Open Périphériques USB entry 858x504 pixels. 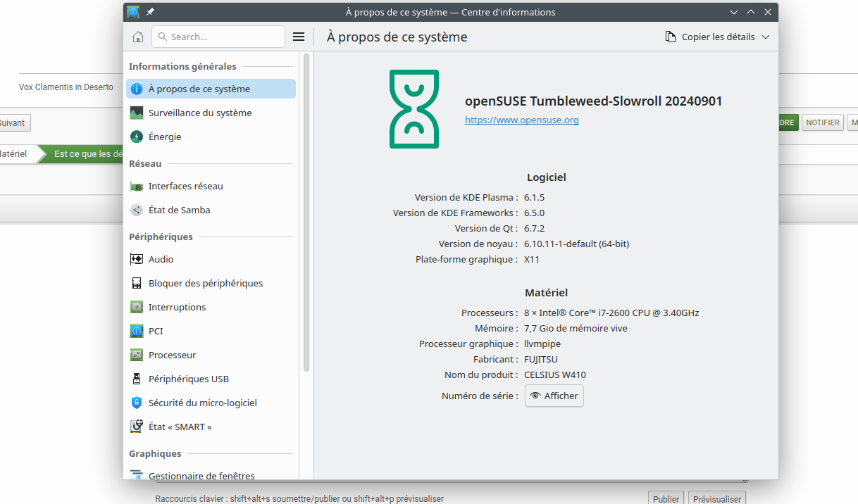pos(211,379)
